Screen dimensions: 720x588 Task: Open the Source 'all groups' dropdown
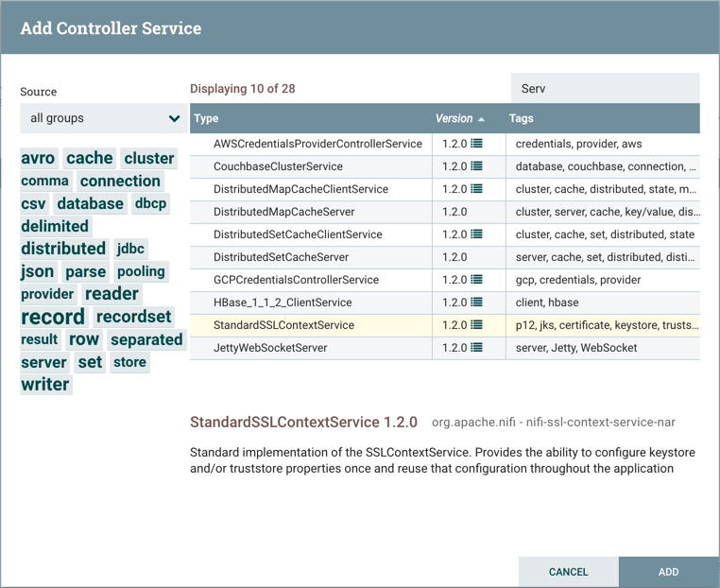click(x=103, y=118)
